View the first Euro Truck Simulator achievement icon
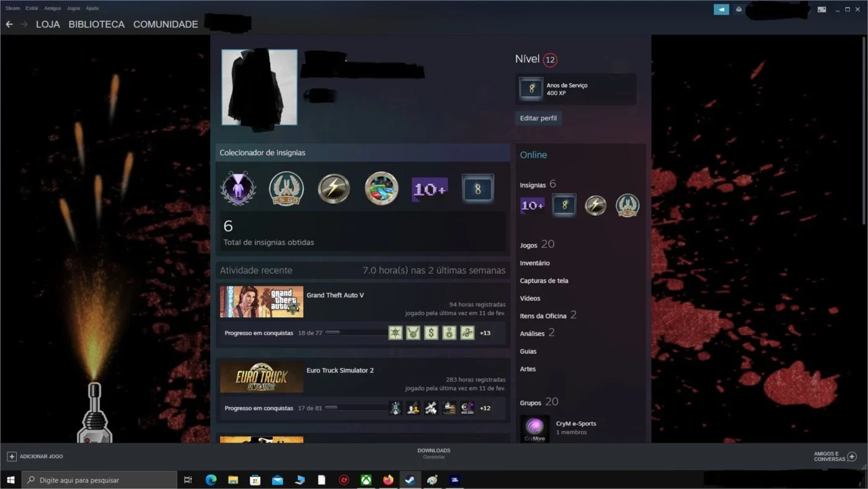 (x=395, y=408)
